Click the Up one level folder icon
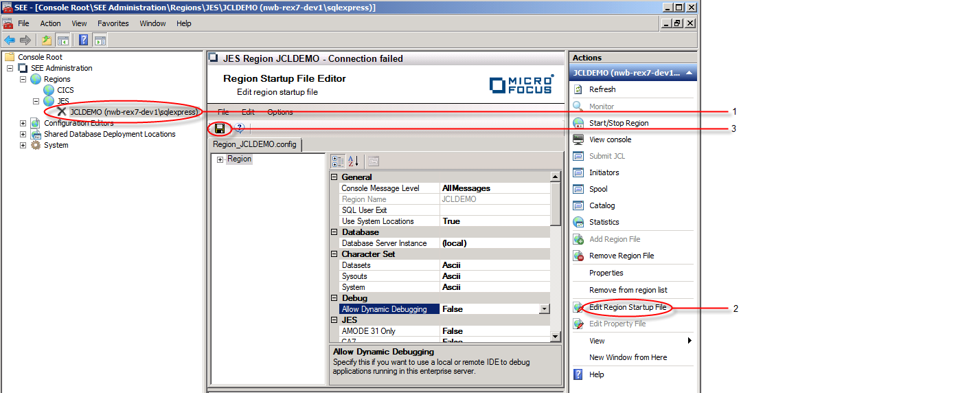 coord(47,40)
